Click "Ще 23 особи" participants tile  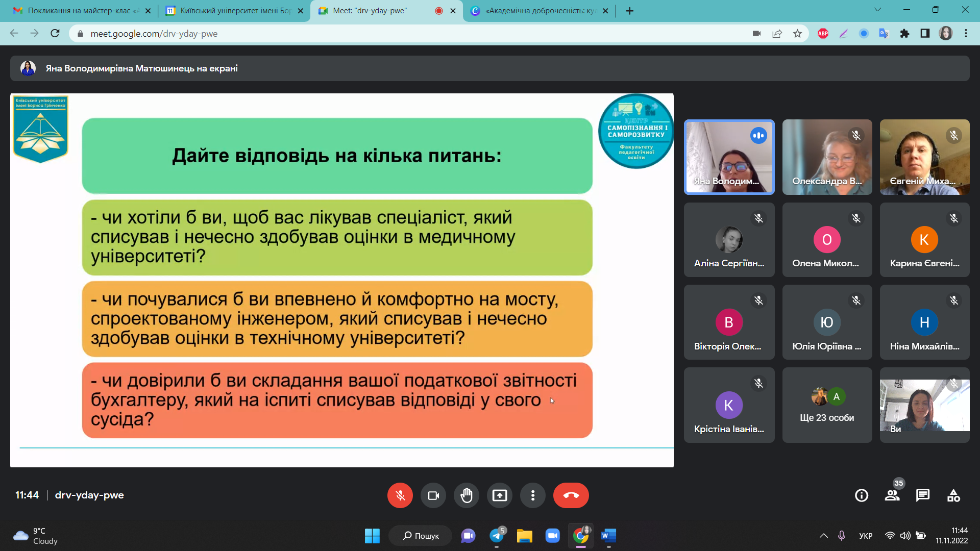(x=827, y=405)
